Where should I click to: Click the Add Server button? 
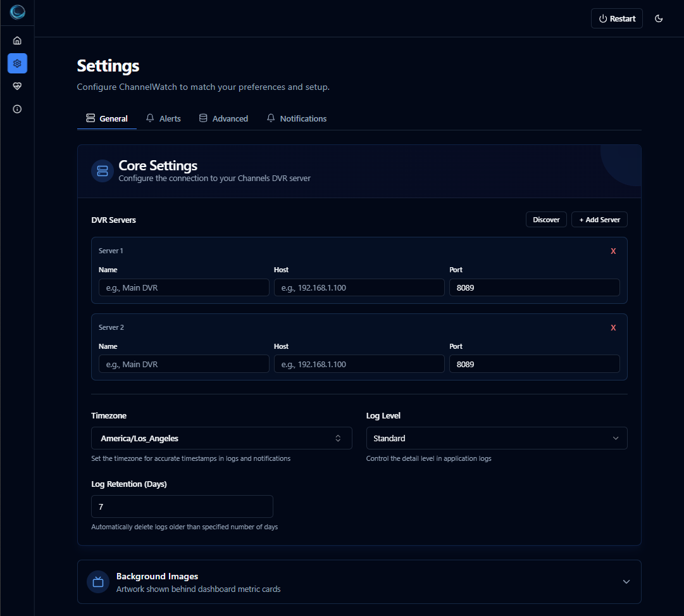[599, 220]
